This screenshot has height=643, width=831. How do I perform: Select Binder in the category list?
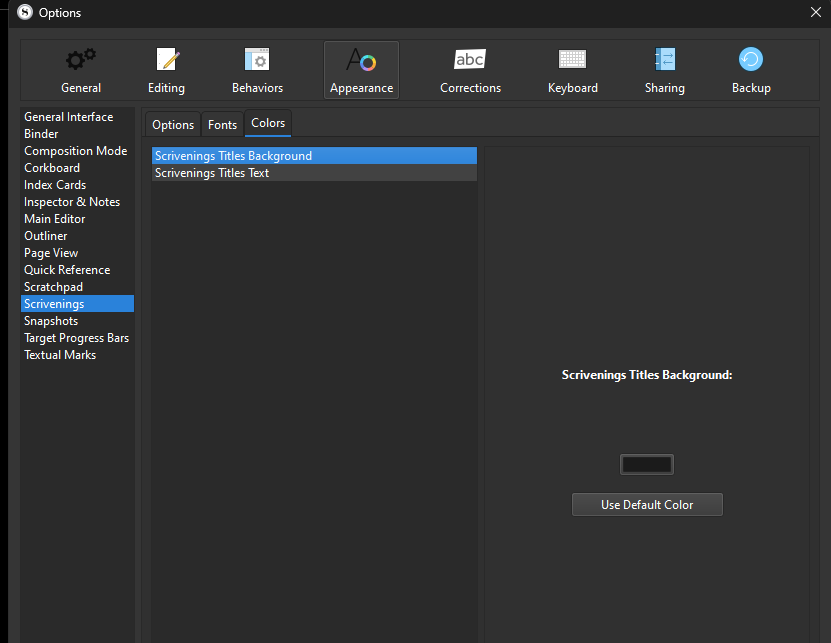point(77,134)
